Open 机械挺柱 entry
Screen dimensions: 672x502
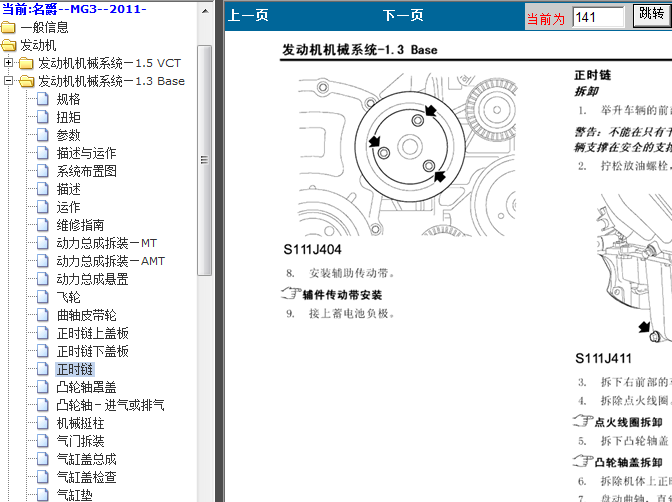click(x=80, y=423)
